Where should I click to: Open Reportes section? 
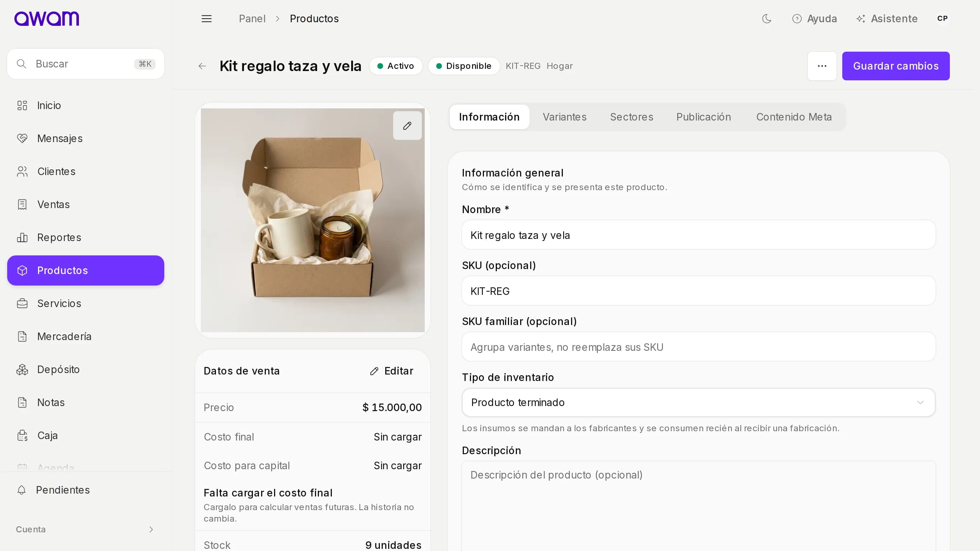click(86, 237)
